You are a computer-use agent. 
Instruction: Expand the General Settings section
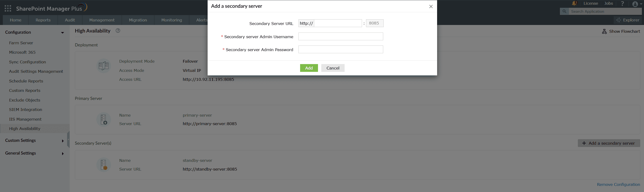(63, 154)
